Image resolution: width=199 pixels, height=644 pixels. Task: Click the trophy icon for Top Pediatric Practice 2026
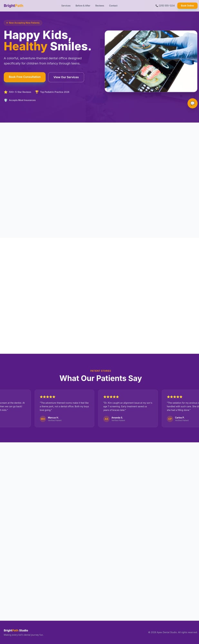pos(36,92)
